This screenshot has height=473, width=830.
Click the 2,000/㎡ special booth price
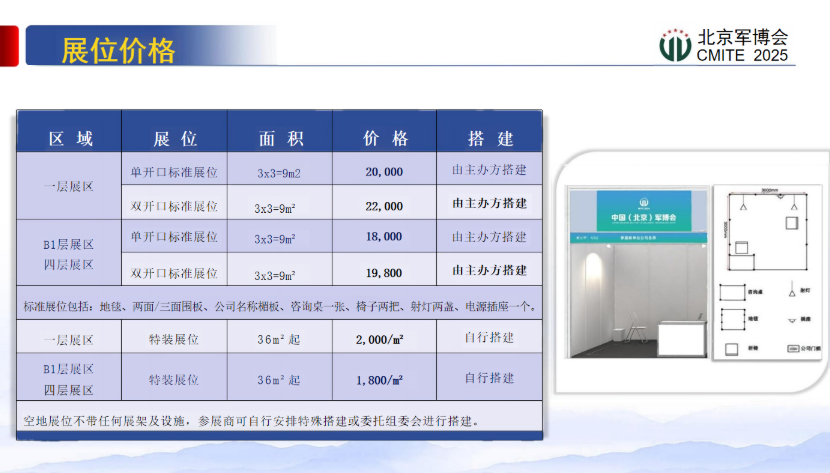[380, 339]
